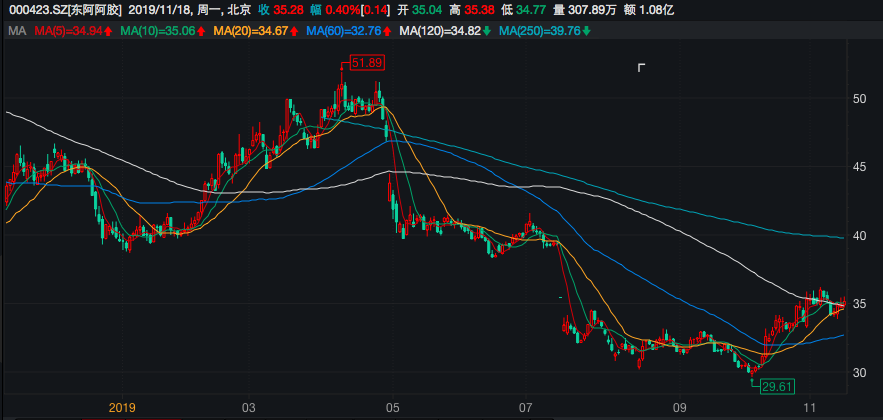Screen dimensions: 883x420
Task: Click the MA(60)=32.76 legend entry
Action: 342,32
